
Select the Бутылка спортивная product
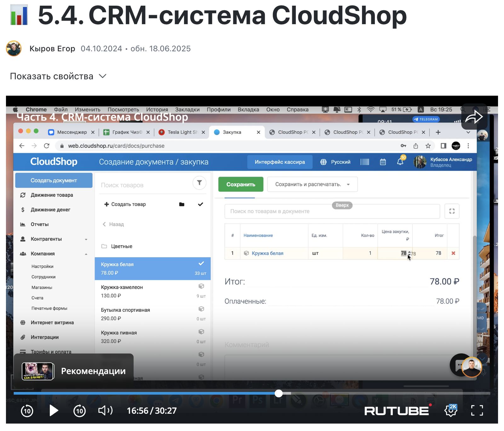coord(152,314)
